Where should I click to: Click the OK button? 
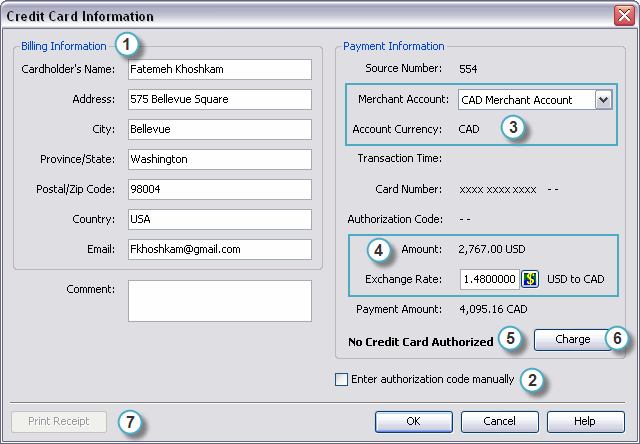pos(414,421)
